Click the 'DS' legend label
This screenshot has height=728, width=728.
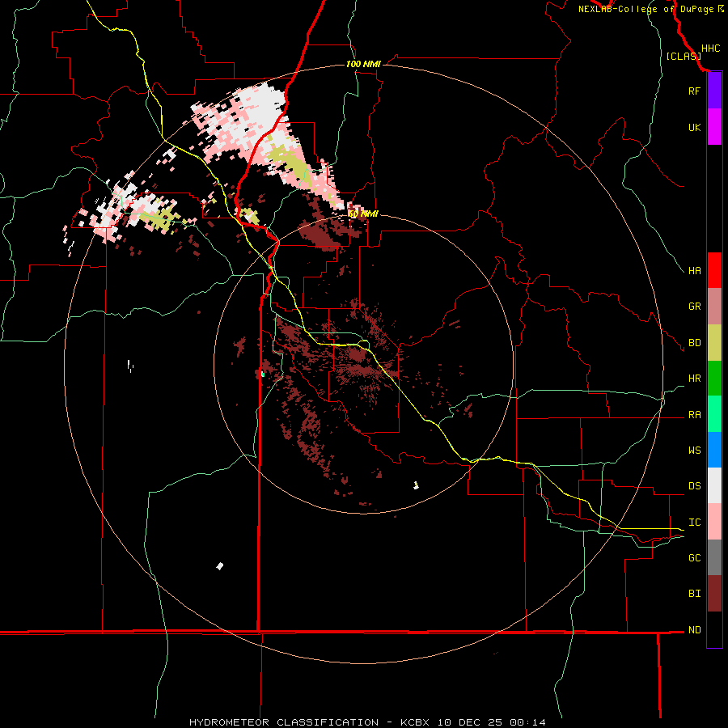point(694,486)
